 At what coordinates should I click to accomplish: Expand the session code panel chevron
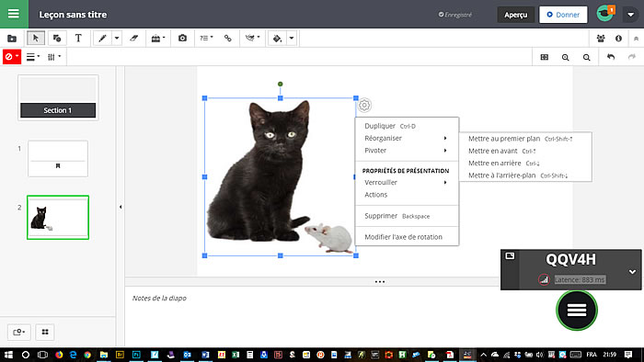632,271
